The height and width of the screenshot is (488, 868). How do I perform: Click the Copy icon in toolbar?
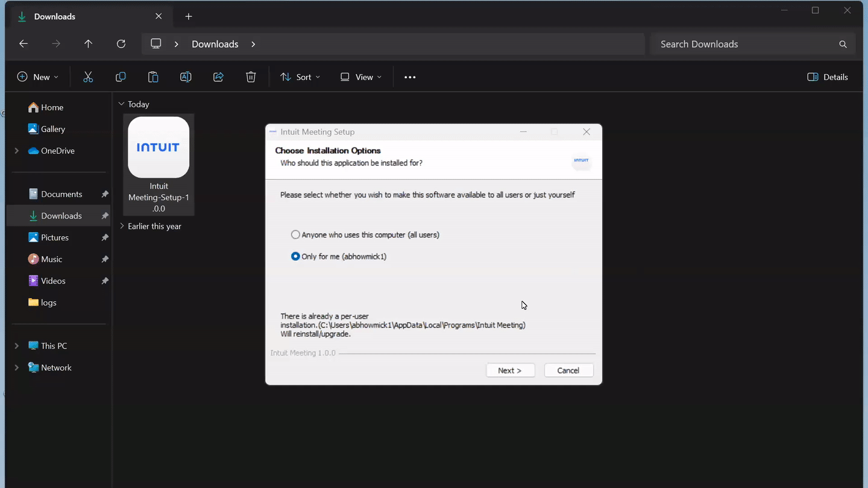coord(121,77)
